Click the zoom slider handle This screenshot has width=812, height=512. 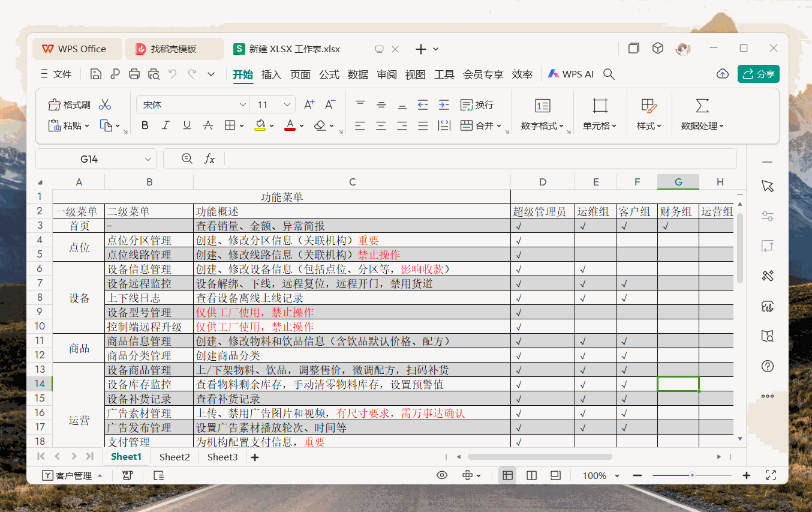pos(692,475)
